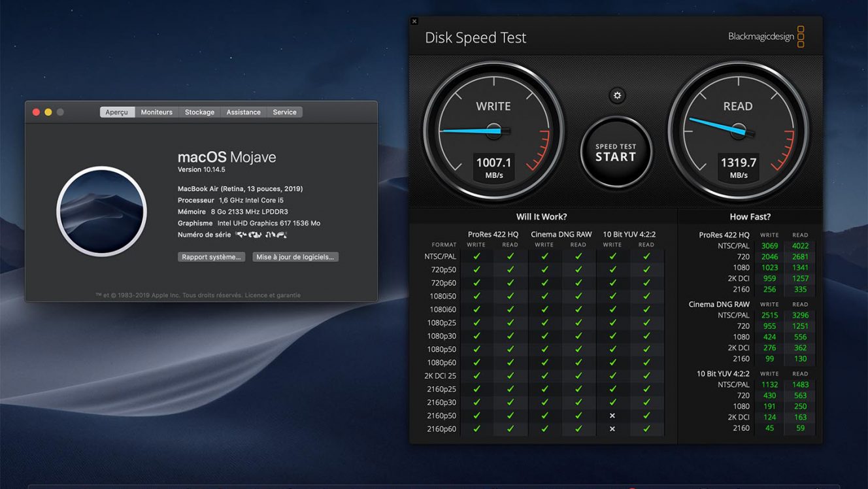Viewport: 868px width, 489px height.
Task: Select ProRes 2K DCI write value 959
Action: click(769, 278)
